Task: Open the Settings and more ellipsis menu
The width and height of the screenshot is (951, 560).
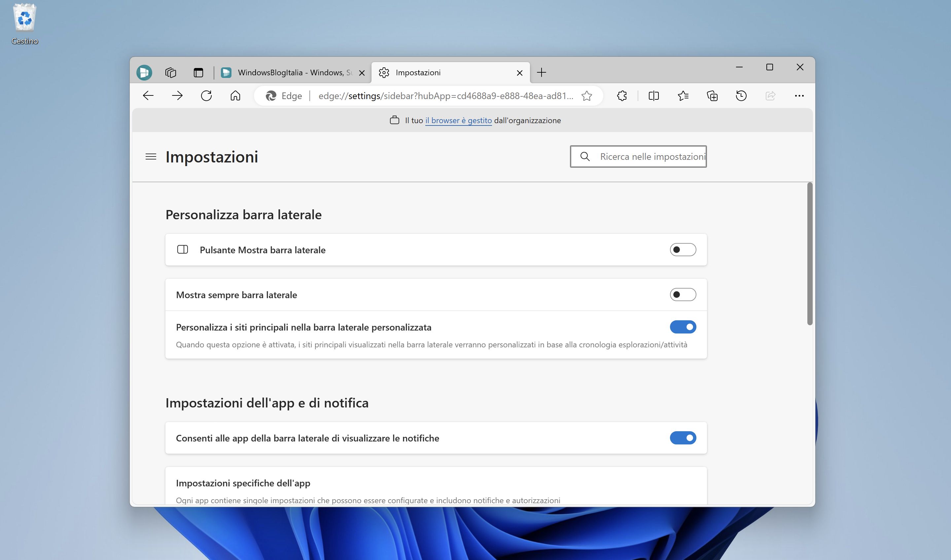Action: click(799, 96)
